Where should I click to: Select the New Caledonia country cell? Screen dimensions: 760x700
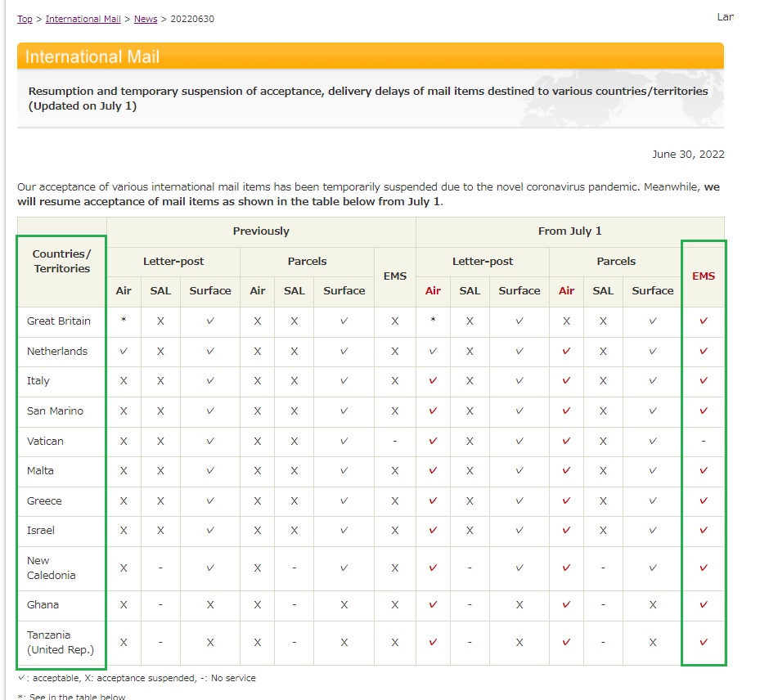51,568
